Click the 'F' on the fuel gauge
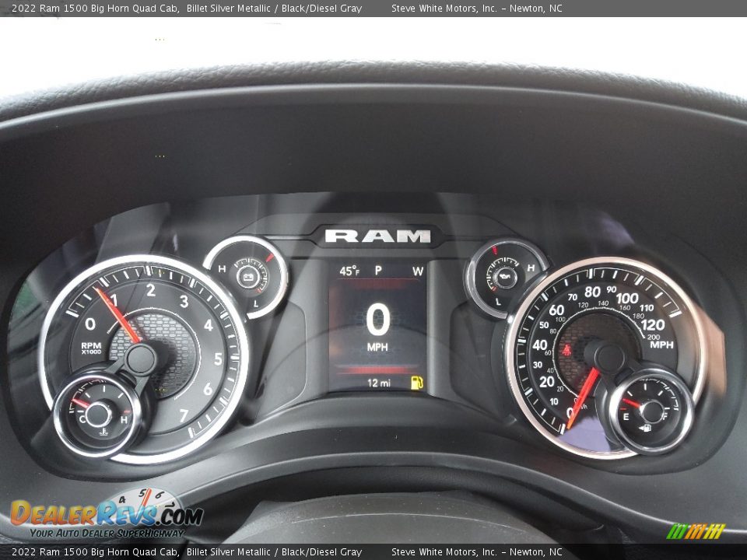Image resolution: width=747 pixels, height=560 pixels. [x=664, y=417]
